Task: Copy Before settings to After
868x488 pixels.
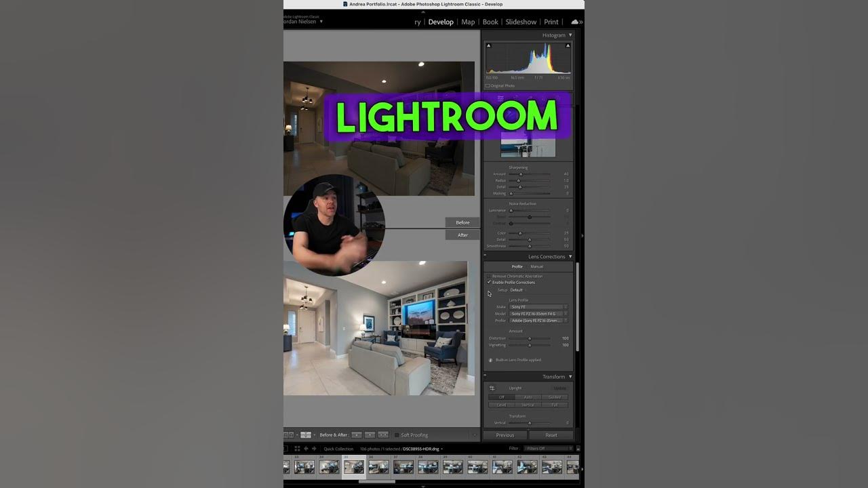Action: tap(356, 434)
